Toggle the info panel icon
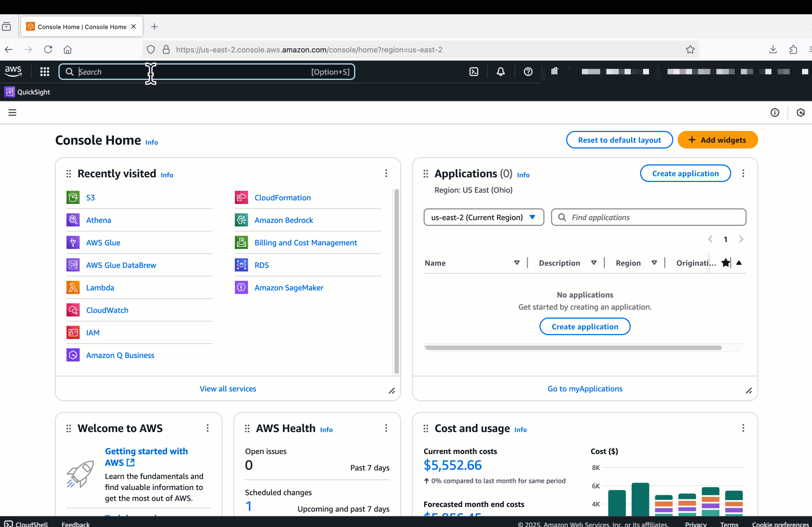The height and width of the screenshot is (527, 812). [774, 112]
